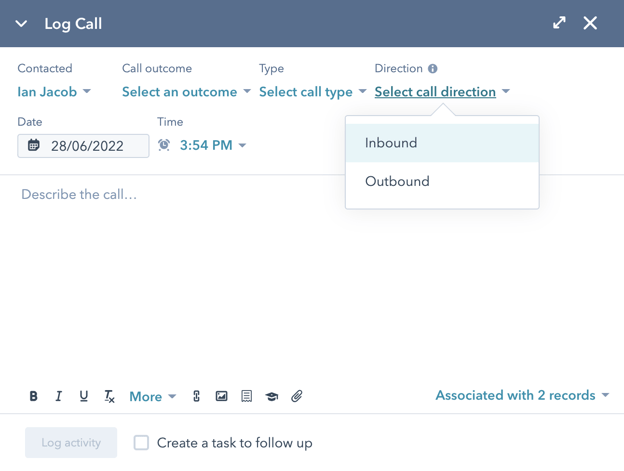624x471 pixels.
Task: Insert an image into the note
Action: point(221,396)
